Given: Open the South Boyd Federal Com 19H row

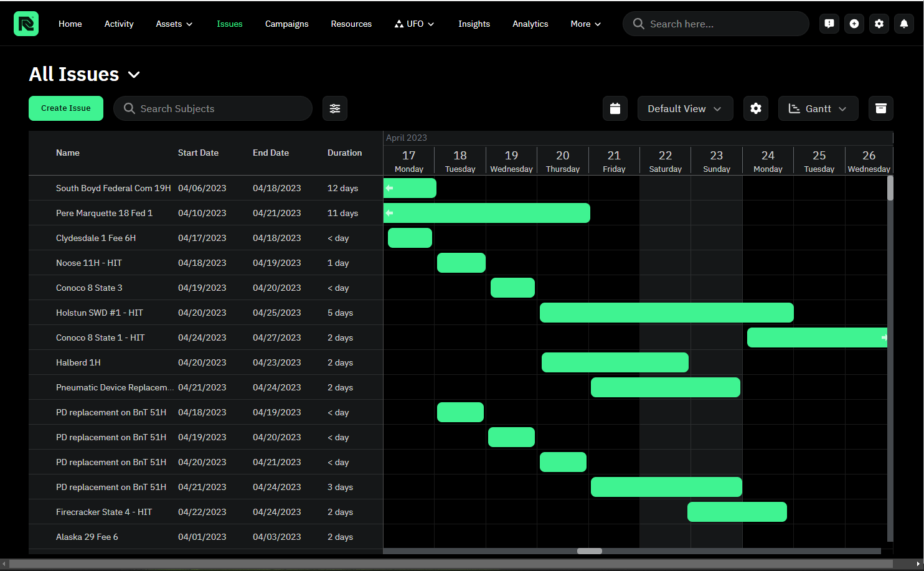Looking at the screenshot, I should [x=205, y=188].
